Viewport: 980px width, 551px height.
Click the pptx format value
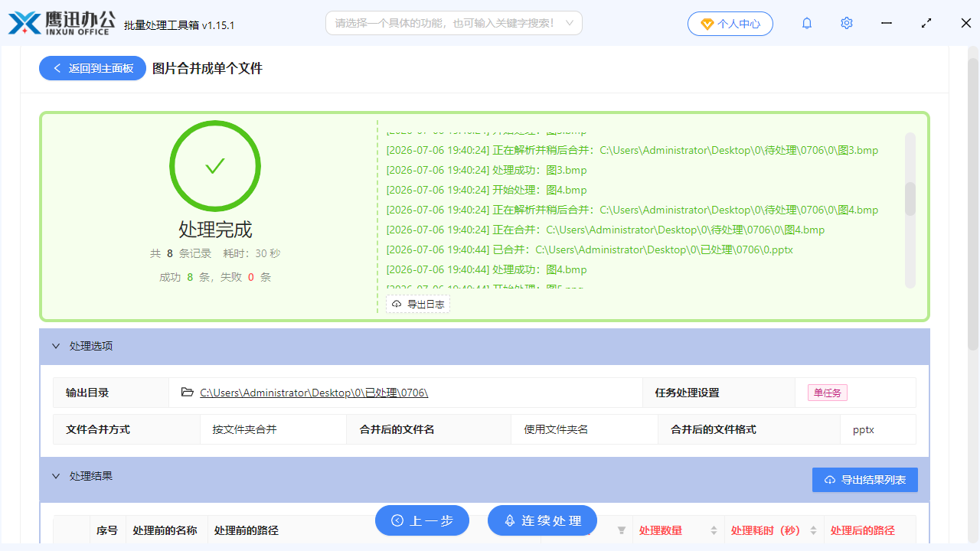[x=864, y=429]
